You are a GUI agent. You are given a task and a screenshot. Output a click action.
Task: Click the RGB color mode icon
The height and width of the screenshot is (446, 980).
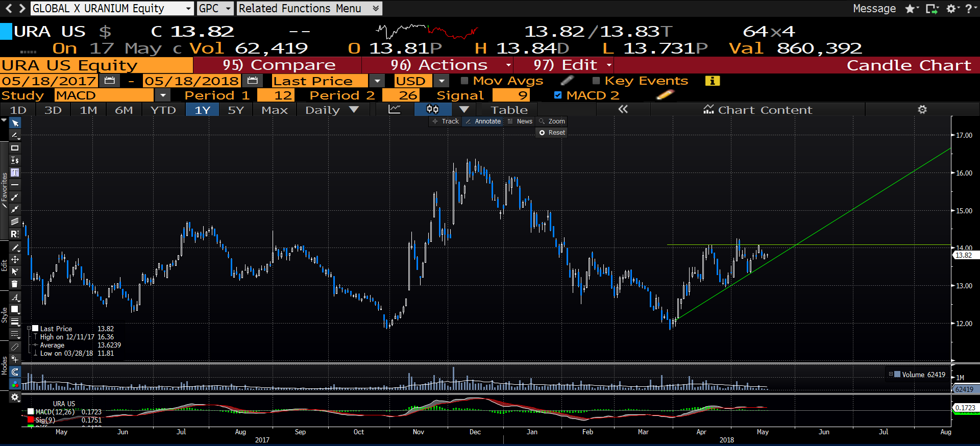click(x=15, y=384)
